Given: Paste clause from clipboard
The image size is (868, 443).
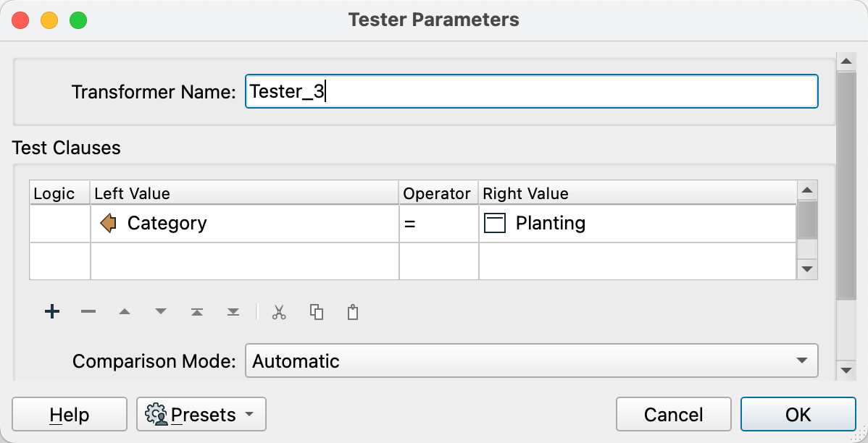Looking at the screenshot, I should pyautogui.click(x=353, y=313).
